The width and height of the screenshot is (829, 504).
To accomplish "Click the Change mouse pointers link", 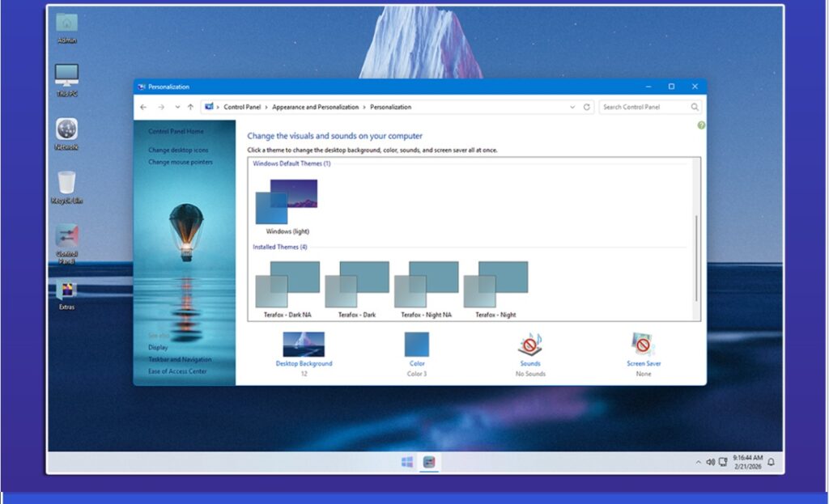I will coord(181,162).
